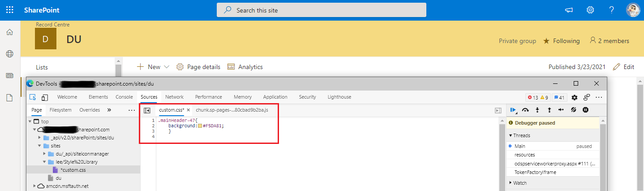Toggle deactivate breakpoints
The image size is (644, 191).
(573, 110)
